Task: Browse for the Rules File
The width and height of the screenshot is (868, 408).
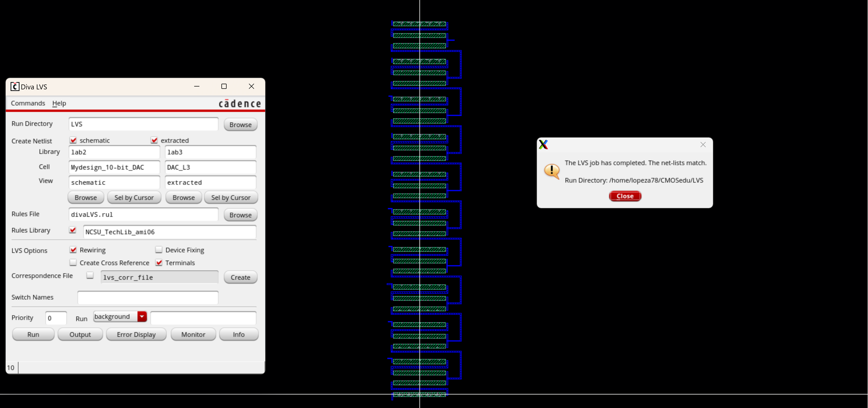Action: (240, 215)
